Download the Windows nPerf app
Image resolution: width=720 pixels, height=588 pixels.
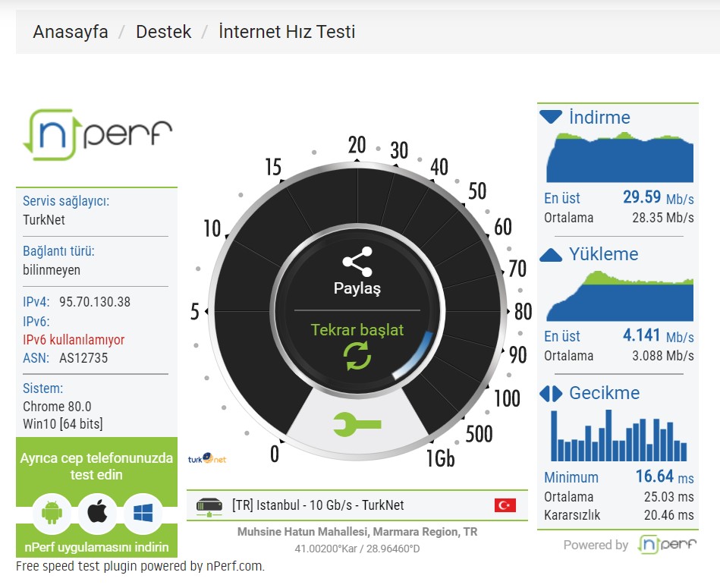(143, 513)
